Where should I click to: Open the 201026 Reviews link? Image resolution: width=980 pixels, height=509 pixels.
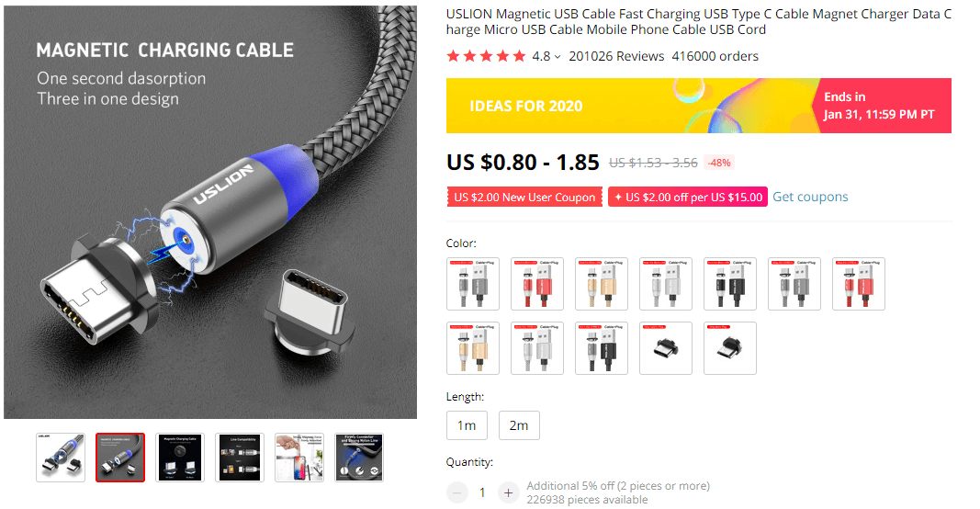[616, 56]
